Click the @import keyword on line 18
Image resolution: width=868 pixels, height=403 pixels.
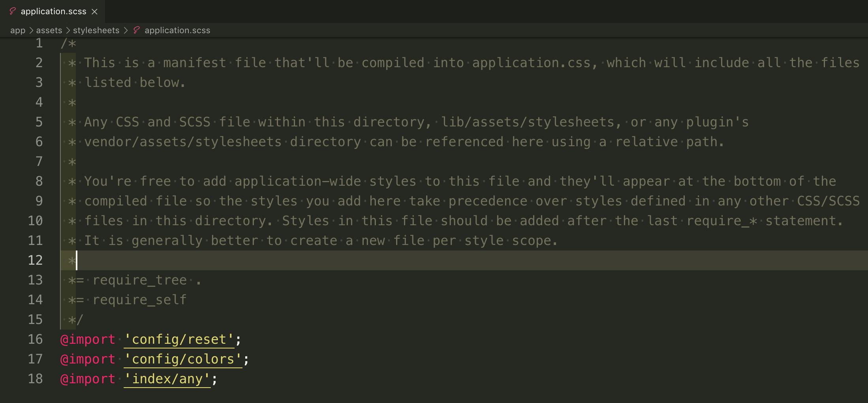tap(88, 379)
